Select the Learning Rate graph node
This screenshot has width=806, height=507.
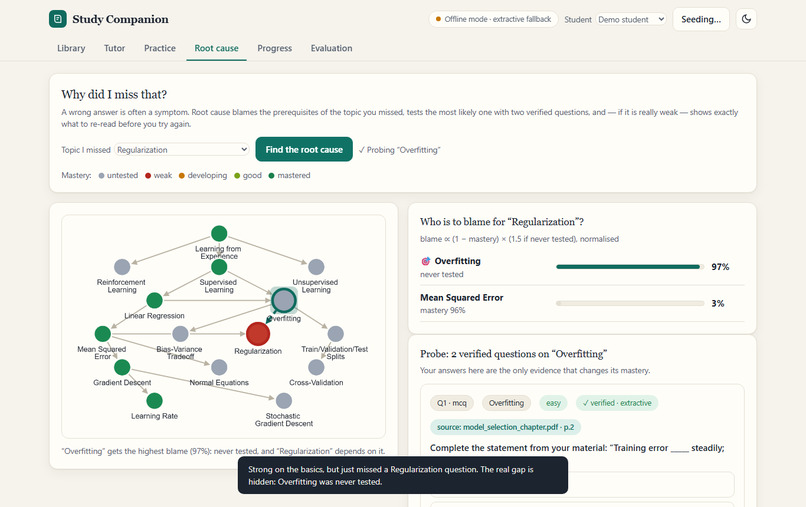[154, 401]
